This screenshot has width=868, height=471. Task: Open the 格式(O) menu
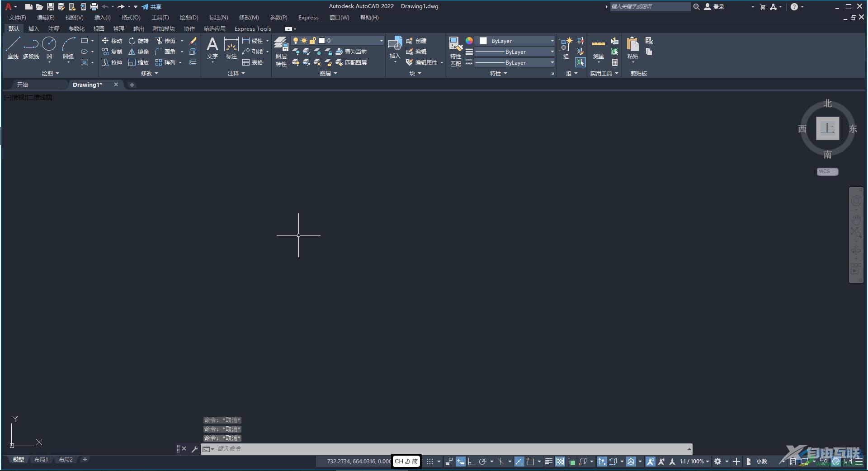[131, 18]
